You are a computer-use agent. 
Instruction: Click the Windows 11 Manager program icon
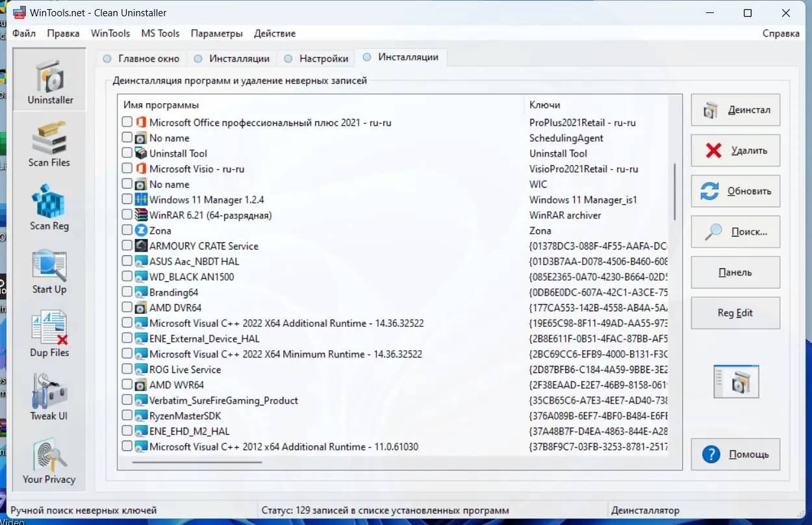[141, 199]
